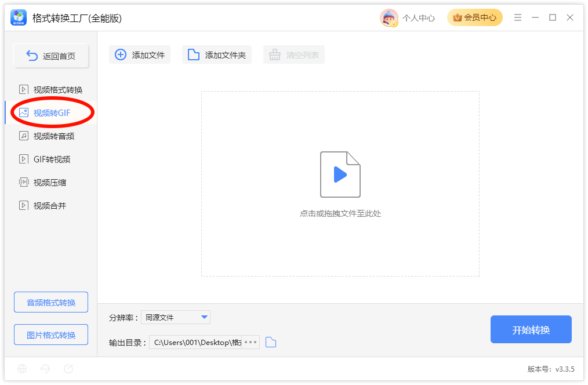Click the share/feedback icon in status bar
This screenshot has height=385, width=588.
(68, 369)
